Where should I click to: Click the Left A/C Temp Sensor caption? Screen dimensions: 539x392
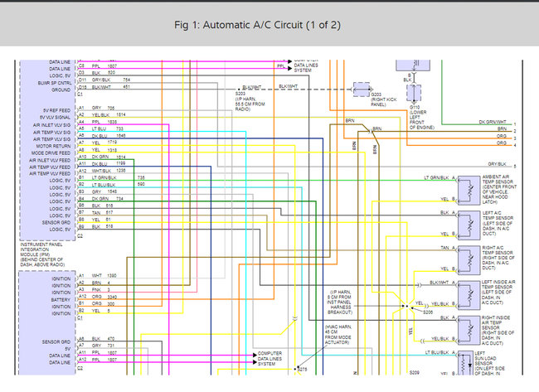coord(498,223)
